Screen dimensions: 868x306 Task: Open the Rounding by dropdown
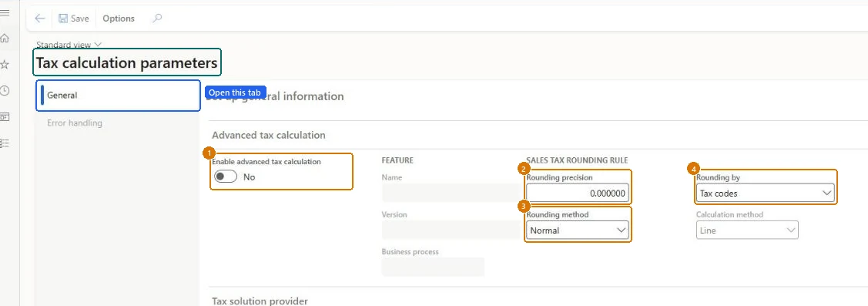765,193
